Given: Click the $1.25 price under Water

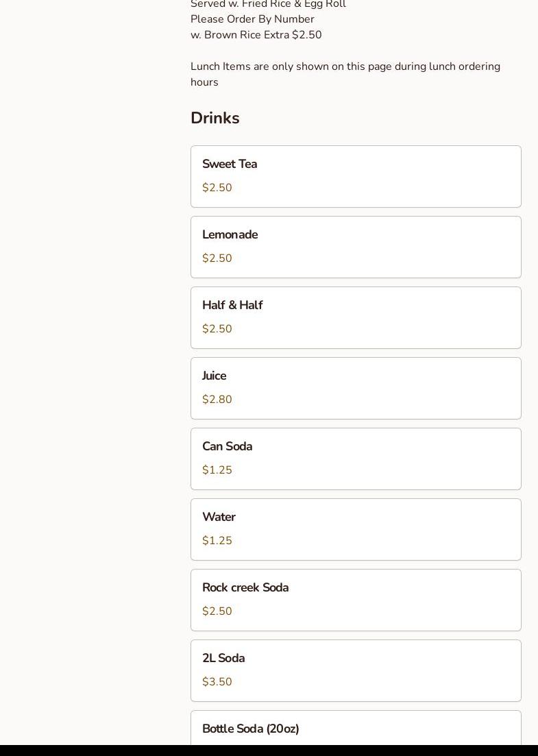Looking at the screenshot, I should click(x=217, y=541).
